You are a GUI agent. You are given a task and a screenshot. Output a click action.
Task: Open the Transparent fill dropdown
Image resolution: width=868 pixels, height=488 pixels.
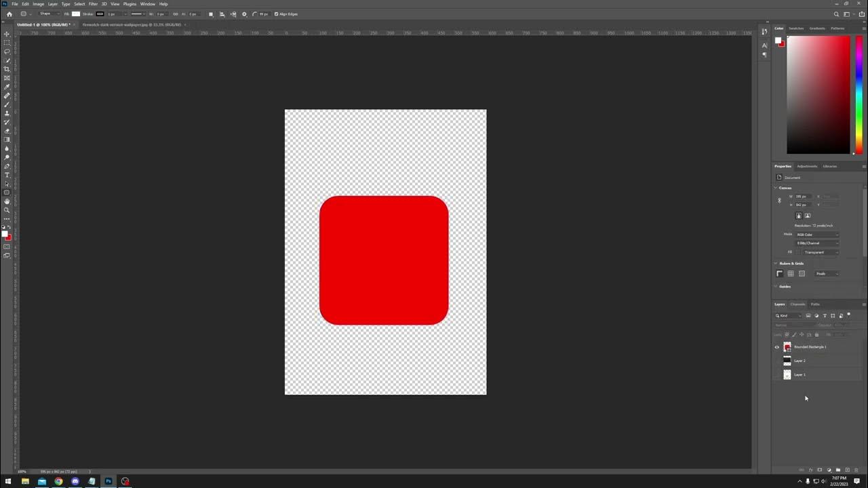(823, 252)
